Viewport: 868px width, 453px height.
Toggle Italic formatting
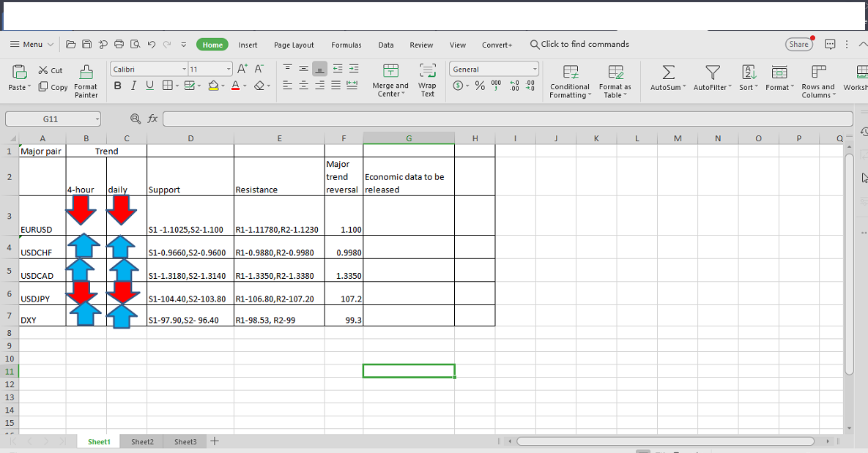[x=133, y=86]
